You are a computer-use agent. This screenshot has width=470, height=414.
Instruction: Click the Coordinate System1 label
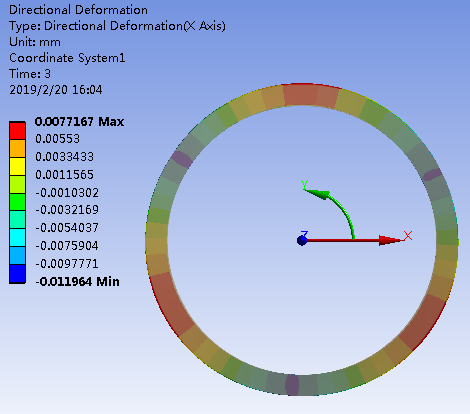coord(67,58)
